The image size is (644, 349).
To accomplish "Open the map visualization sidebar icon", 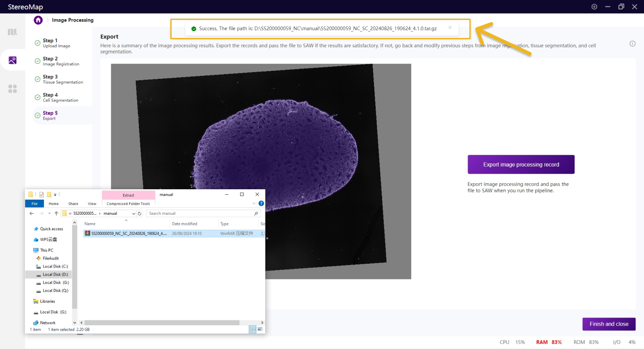I will coord(12,32).
